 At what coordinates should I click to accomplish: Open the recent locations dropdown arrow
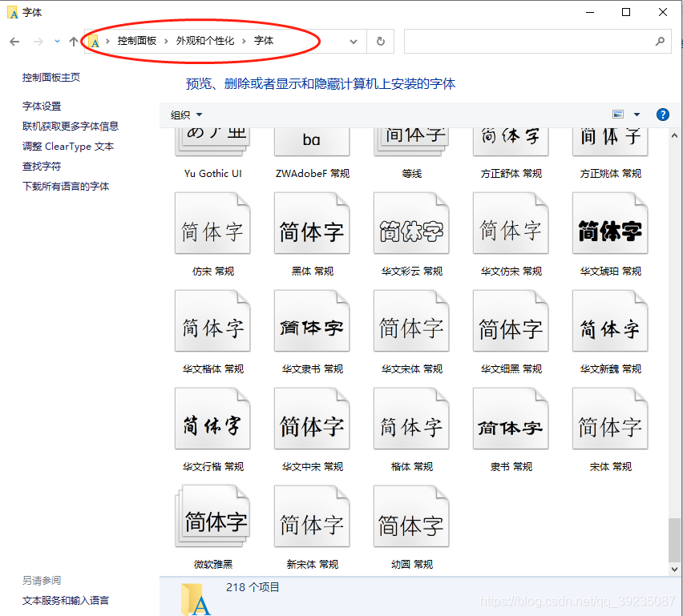57,42
